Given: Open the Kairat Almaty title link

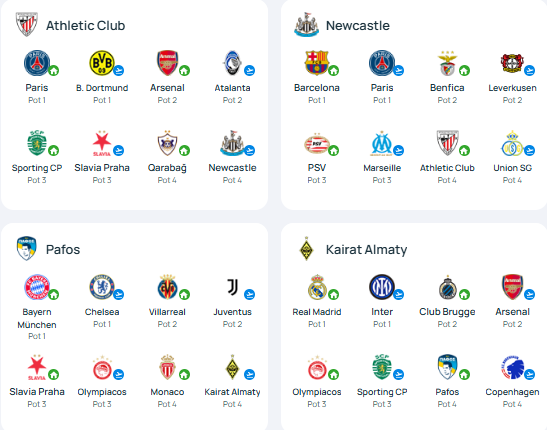Looking at the screenshot, I should 366,250.
